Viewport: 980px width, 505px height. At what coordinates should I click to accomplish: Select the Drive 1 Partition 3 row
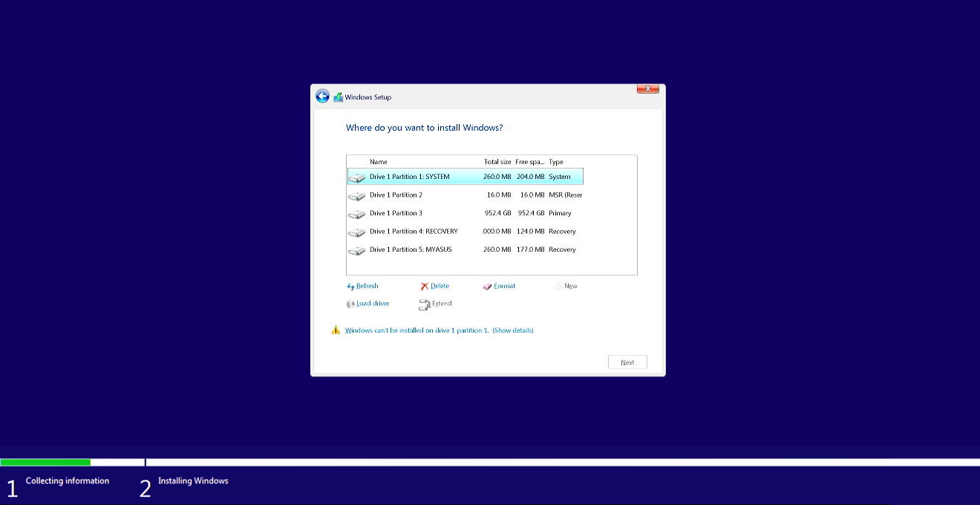click(x=465, y=213)
